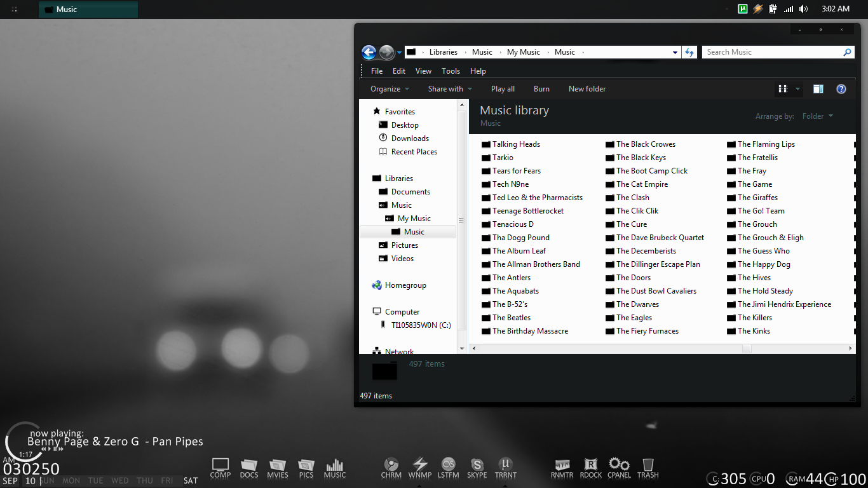
Task: Open the TRASH dock icon
Action: tap(648, 468)
